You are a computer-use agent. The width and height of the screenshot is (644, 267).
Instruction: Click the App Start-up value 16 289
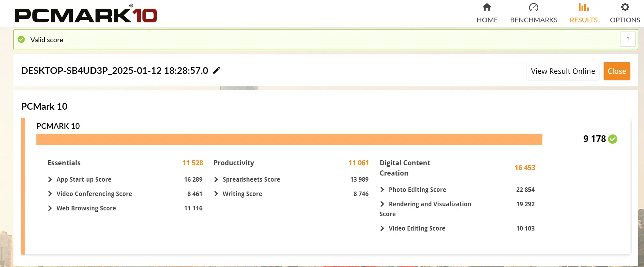(193, 179)
